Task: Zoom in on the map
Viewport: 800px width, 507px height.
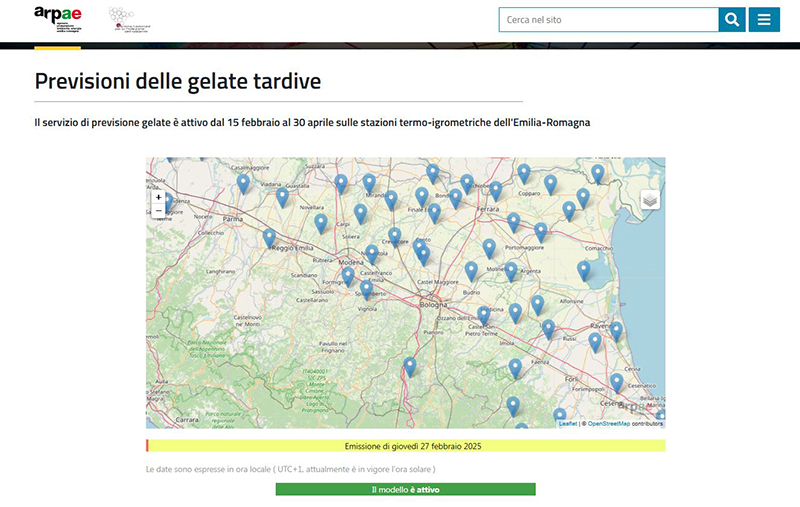Action: point(158,197)
